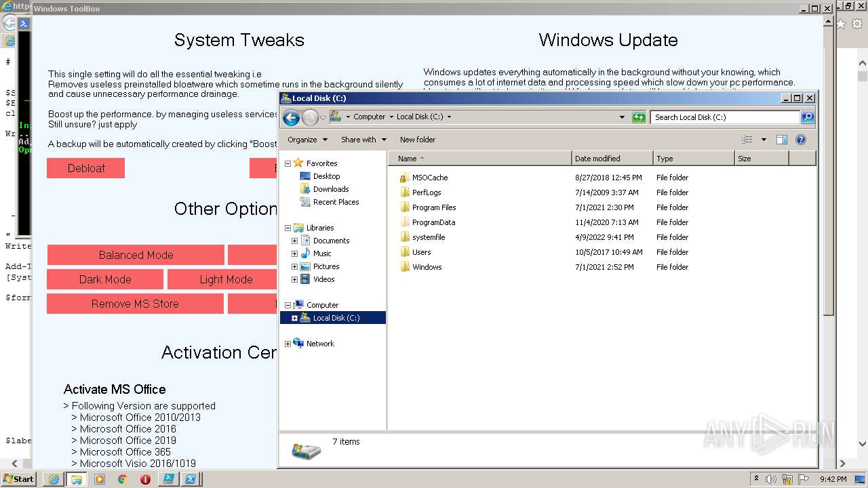Show hidden system tray icons

coord(757,479)
